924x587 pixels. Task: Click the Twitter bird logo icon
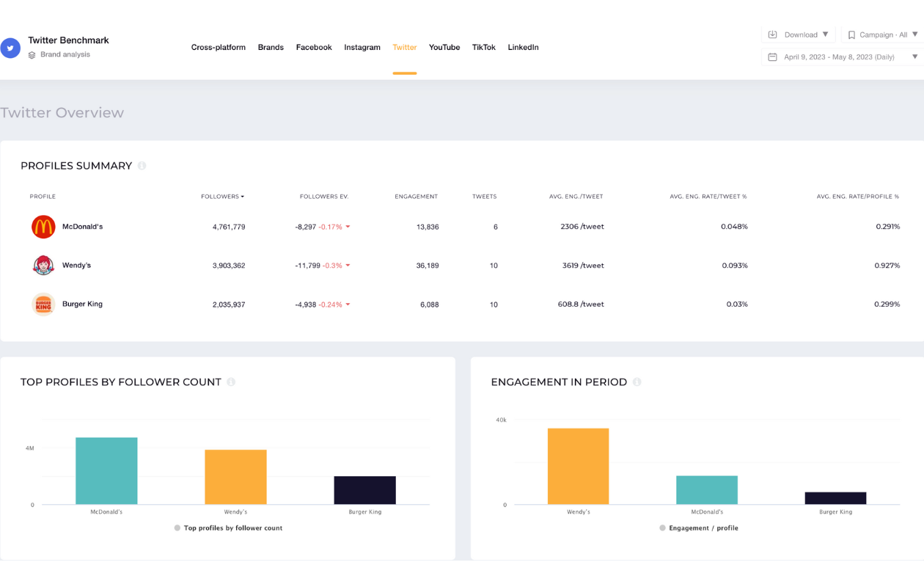10,48
